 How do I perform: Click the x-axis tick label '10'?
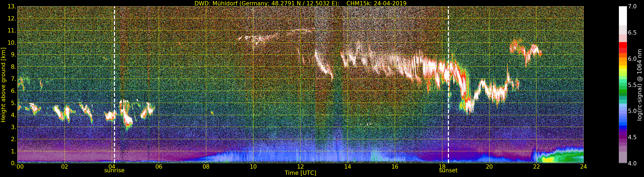click(x=253, y=167)
